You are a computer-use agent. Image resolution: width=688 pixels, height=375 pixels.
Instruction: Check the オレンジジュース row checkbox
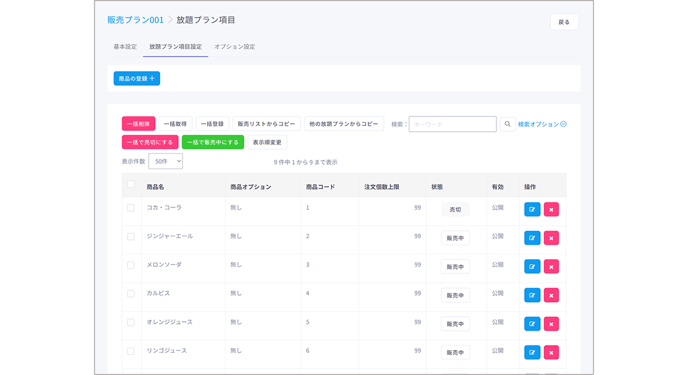coord(131,322)
